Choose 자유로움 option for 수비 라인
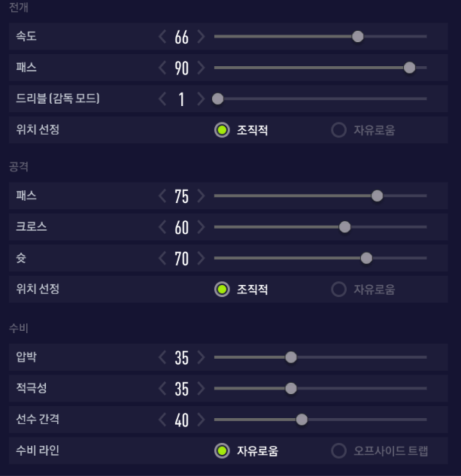The width and height of the screenshot is (461, 476). 222,451
